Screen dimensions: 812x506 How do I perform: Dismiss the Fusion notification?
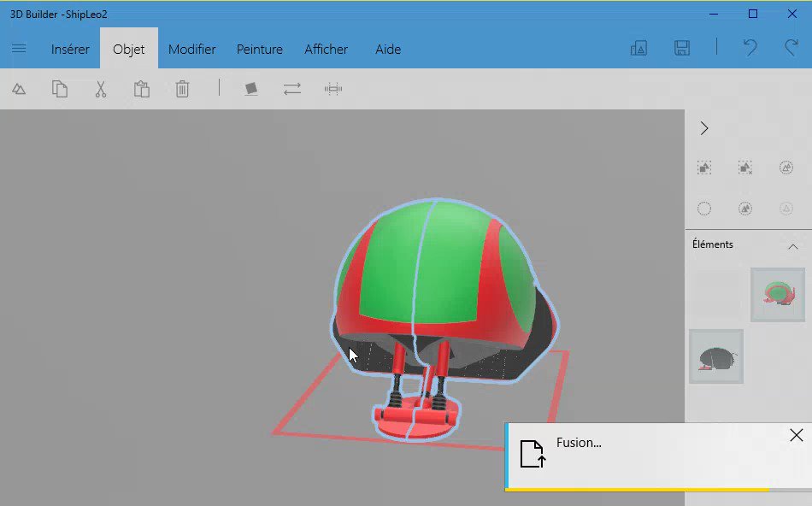[x=797, y=436]
